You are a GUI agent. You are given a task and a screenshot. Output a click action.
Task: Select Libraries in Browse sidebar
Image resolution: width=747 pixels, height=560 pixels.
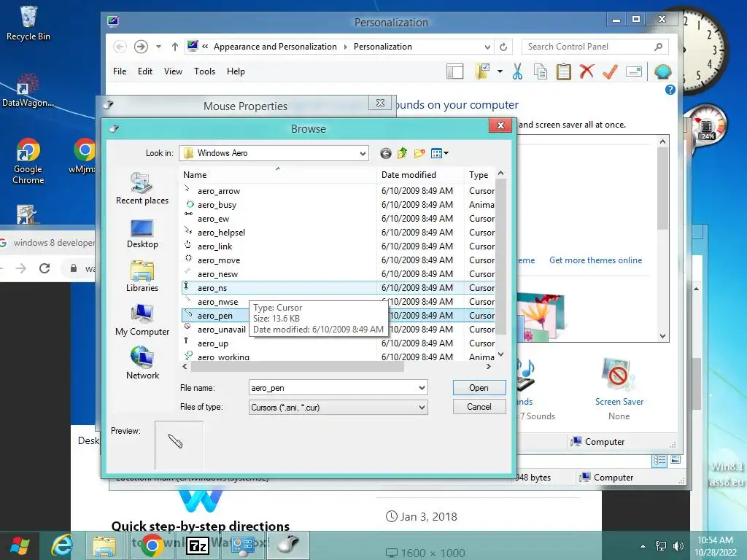[142, 276]
